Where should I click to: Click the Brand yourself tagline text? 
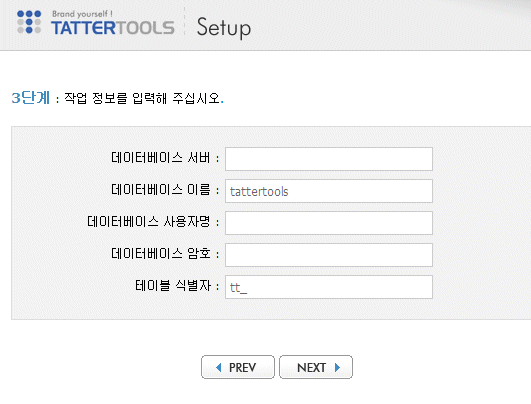pyautogui.click(x=82, y=14)
